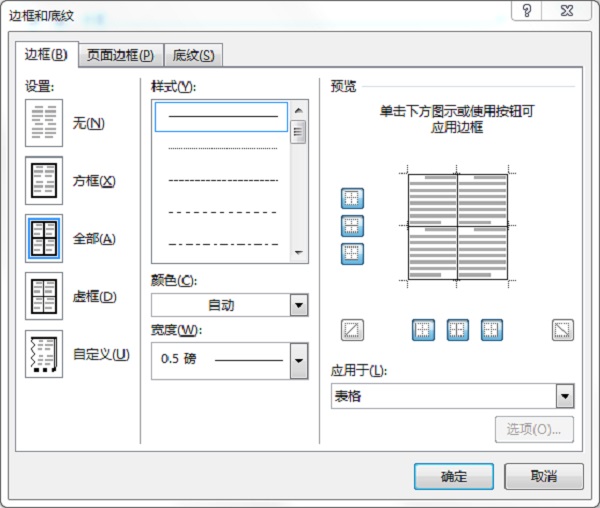This screenshot has height=508, width=600.
Task: Select the 自定义 (Custom) border setting
Action: (x=44, y=354)
